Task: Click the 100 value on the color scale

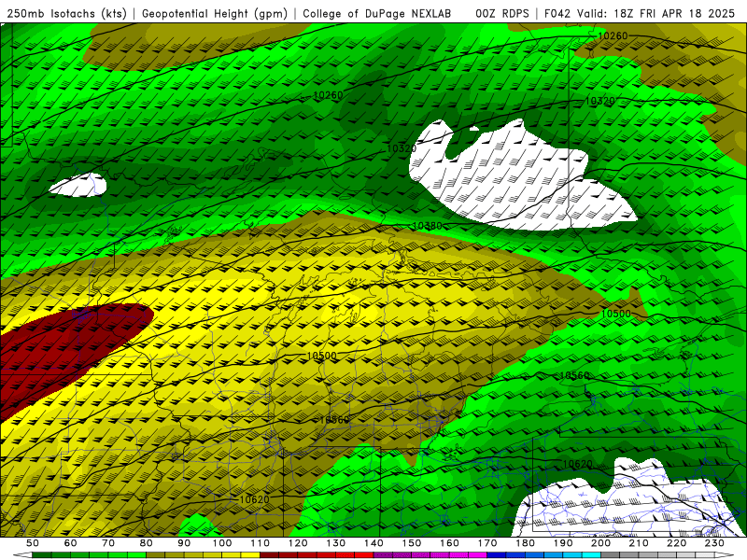Action: [222, 543]
